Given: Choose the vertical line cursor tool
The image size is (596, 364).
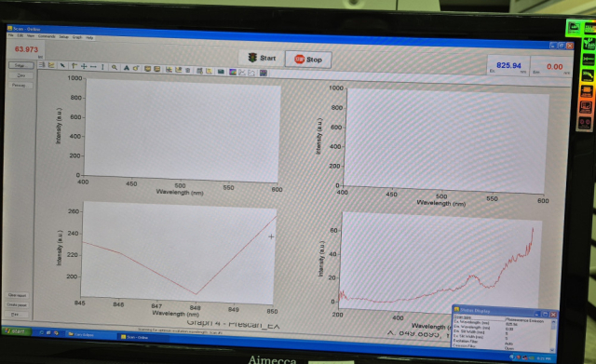Looking at the screenshot, I should [x=103, y=67].
